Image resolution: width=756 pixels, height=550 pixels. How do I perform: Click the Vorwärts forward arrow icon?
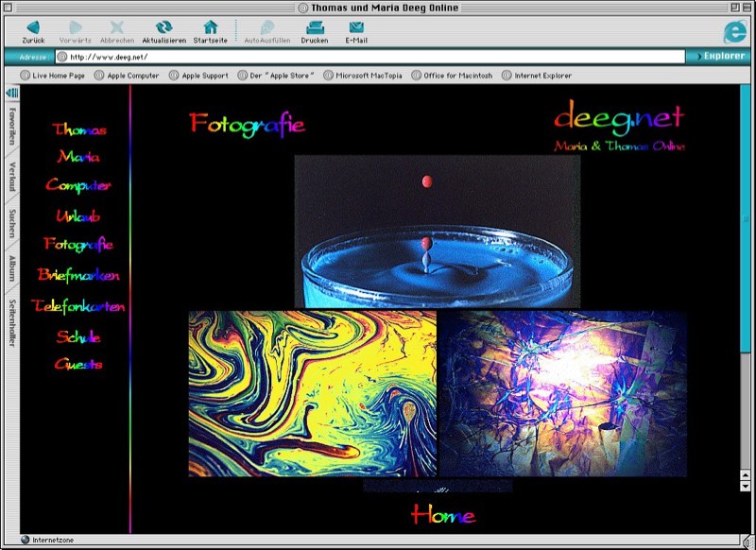[75, 27]
